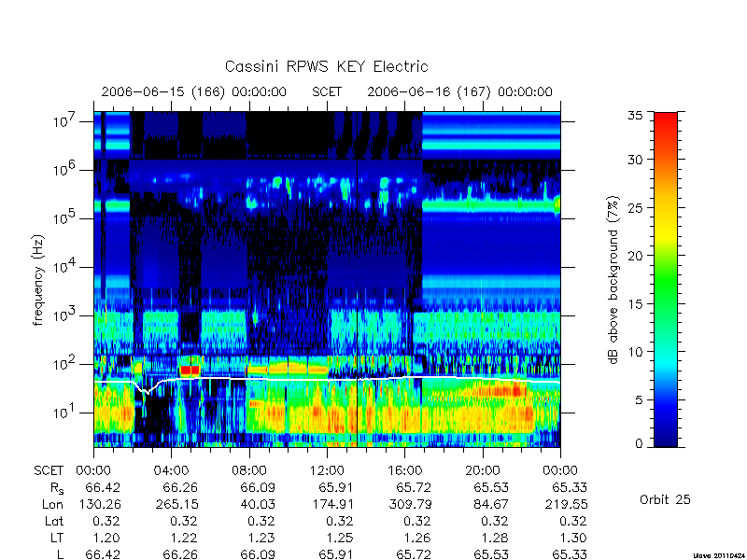Click the 10^5 frequency axis tick label
747x560 pixels.
point(65,218)
